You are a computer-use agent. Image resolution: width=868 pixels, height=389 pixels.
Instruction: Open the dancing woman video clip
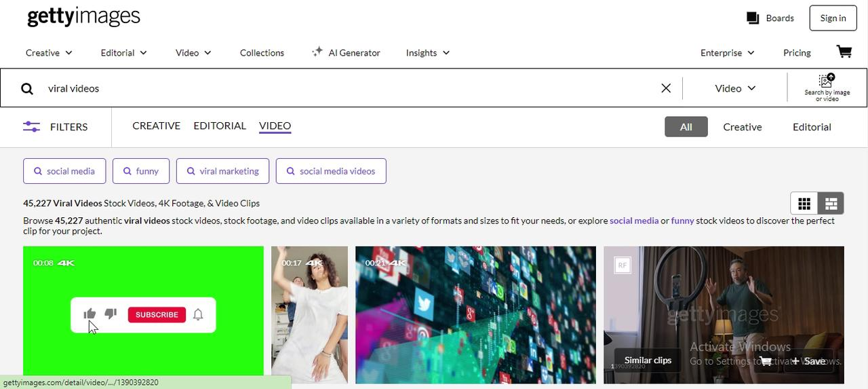309,315
